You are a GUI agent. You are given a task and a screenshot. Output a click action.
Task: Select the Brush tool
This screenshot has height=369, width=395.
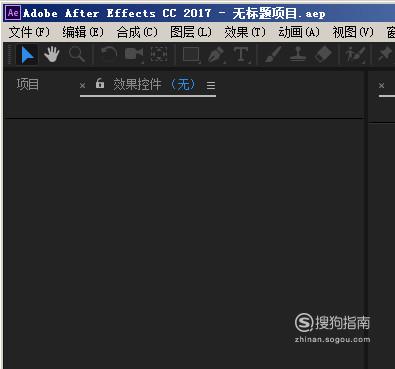(x=273, y=54)
